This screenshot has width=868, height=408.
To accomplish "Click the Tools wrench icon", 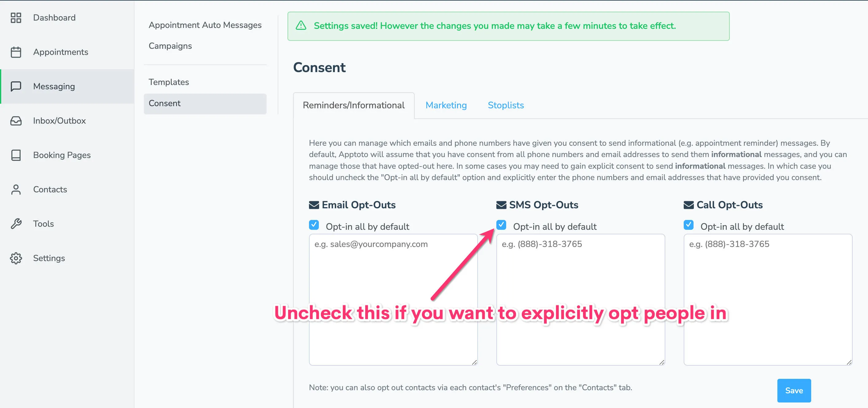I will [x=16, y=224].
